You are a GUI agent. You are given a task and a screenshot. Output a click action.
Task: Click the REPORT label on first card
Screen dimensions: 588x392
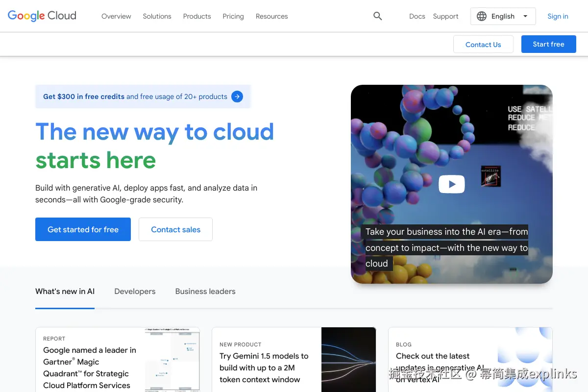point(54,339)
